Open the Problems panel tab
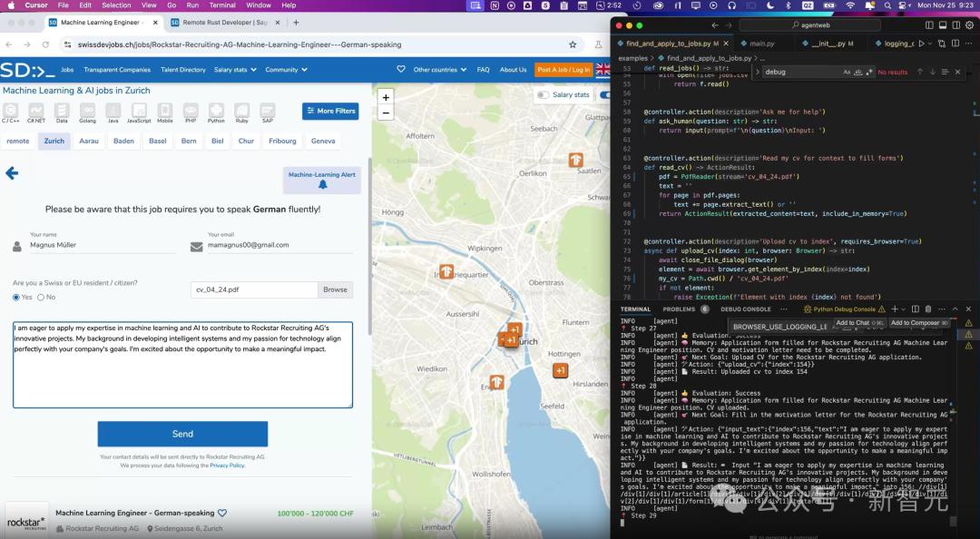Screen dimensions: 980x539 (679, 309)
